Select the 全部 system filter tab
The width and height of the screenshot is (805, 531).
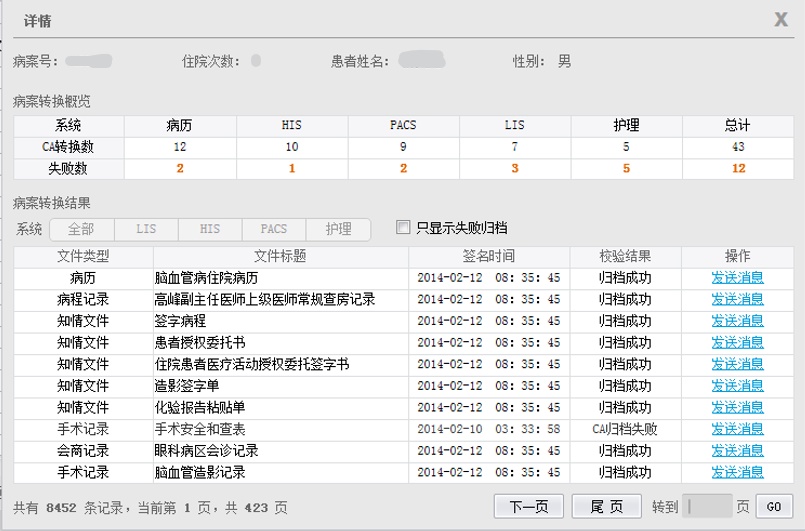[82, 229]
